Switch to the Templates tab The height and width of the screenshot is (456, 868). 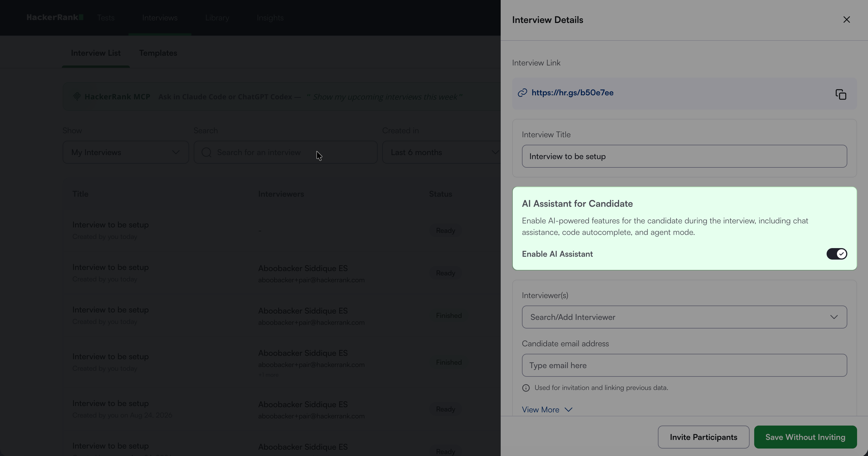[x=158, y=53]
